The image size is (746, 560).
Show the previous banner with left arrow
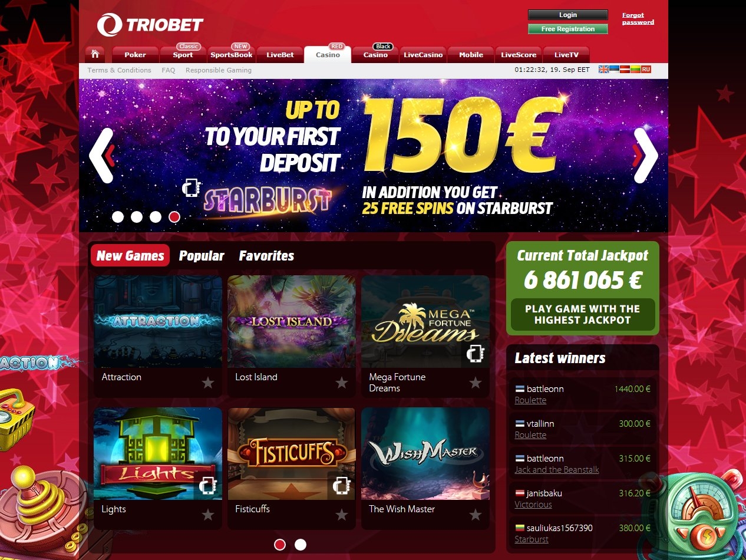tap(101, 156)
